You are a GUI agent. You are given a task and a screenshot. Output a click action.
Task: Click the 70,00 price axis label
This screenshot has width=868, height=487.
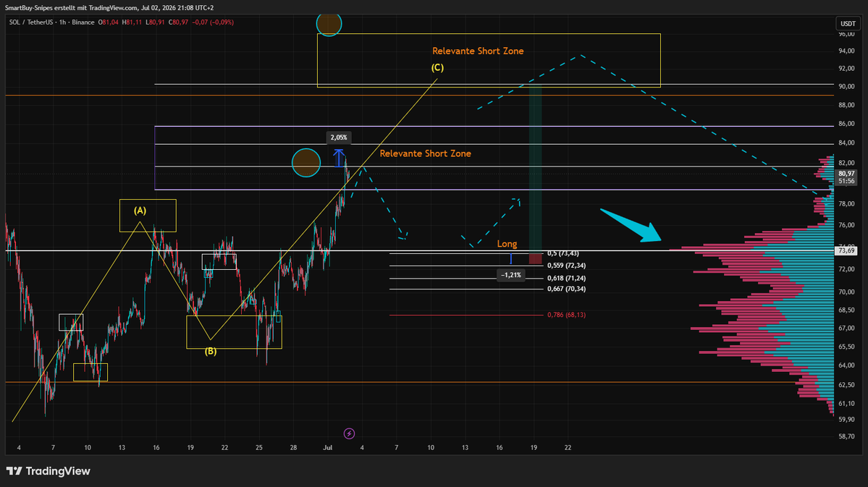pyautogui.click(x=846, y=292)
